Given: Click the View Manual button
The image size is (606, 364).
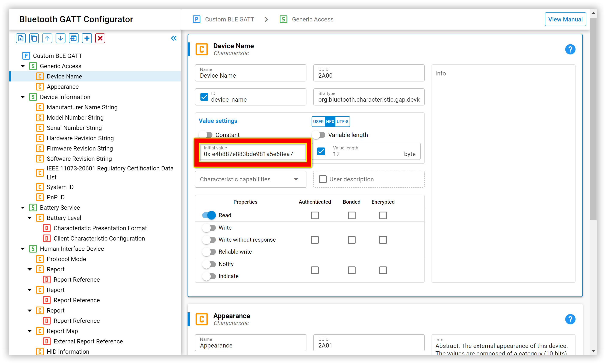Looking at the screenshot, I should [565, 19].
